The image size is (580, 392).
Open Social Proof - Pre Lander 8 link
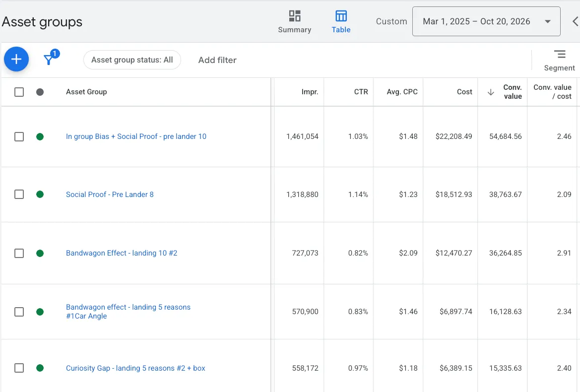pyautogui.click(x=110, y=195)
